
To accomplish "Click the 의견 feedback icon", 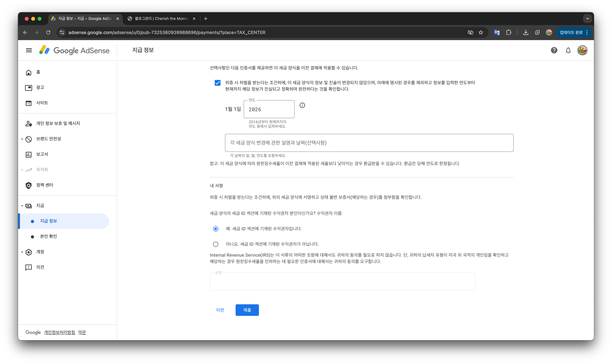I will [x=28, y=267].
